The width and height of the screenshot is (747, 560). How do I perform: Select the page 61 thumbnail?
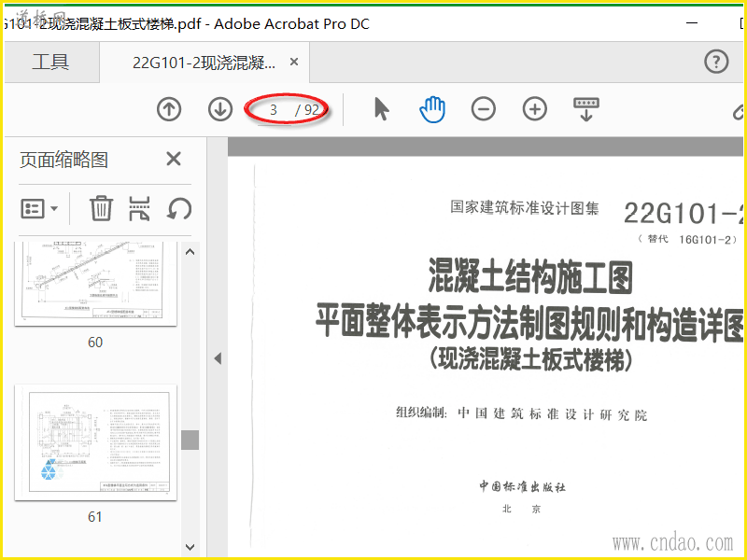[x=96, y=442]
